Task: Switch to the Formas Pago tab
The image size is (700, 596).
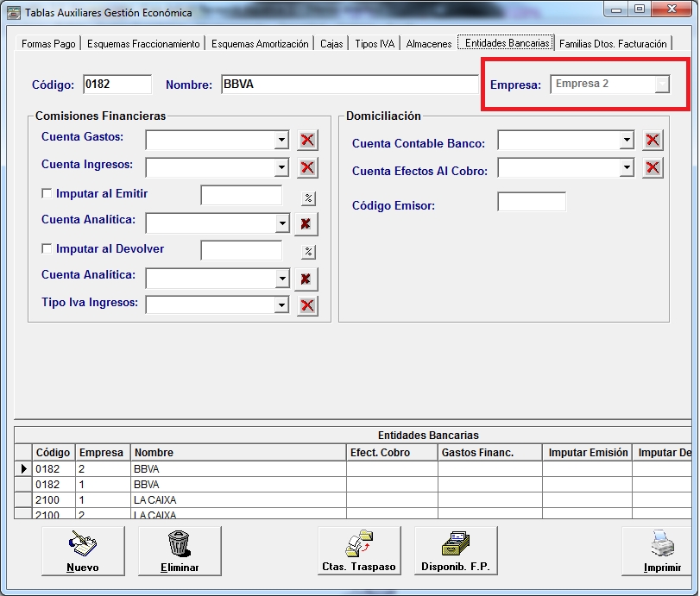Action: pos(48,44)
